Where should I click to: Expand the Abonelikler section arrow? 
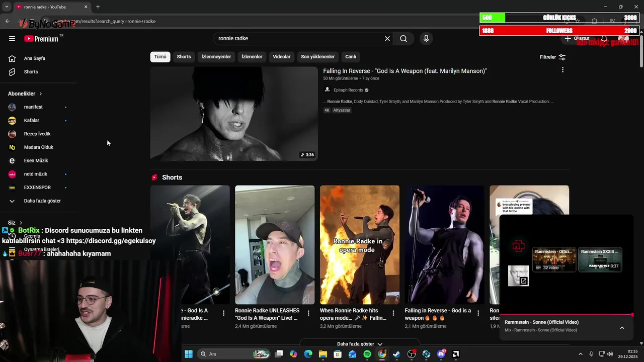point(41,94)
